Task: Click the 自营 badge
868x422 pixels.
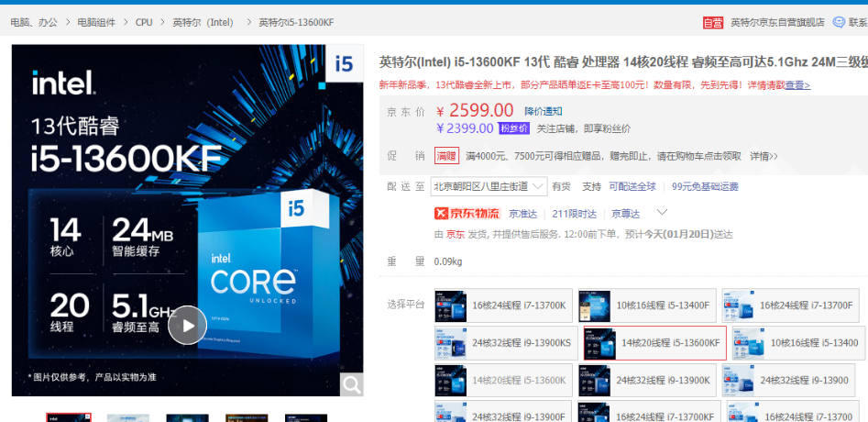Action: pyautogui.click(x=713, y=23)
